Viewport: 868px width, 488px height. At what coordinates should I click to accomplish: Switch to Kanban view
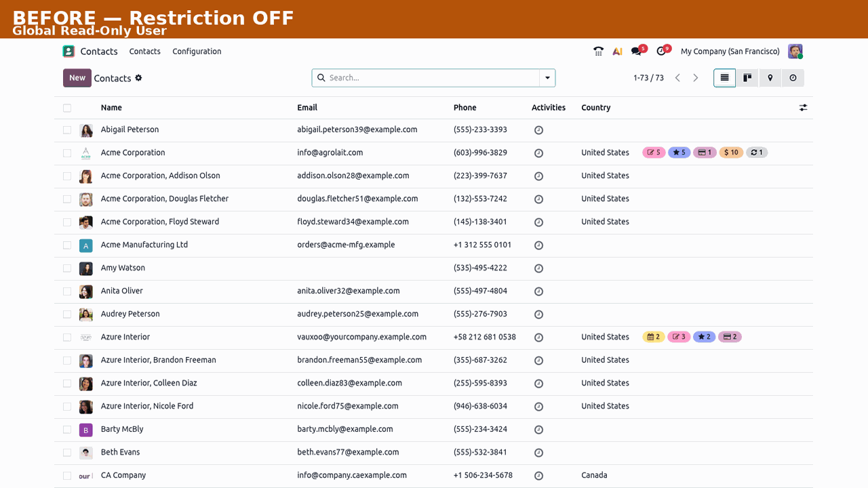pyautogui.click(x=747, y=78)
